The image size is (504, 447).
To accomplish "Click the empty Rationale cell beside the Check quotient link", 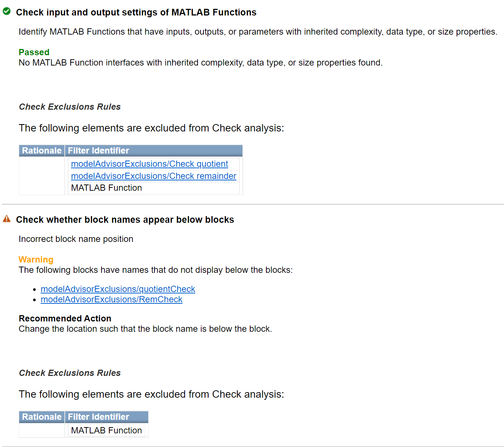I will point(42,176).
